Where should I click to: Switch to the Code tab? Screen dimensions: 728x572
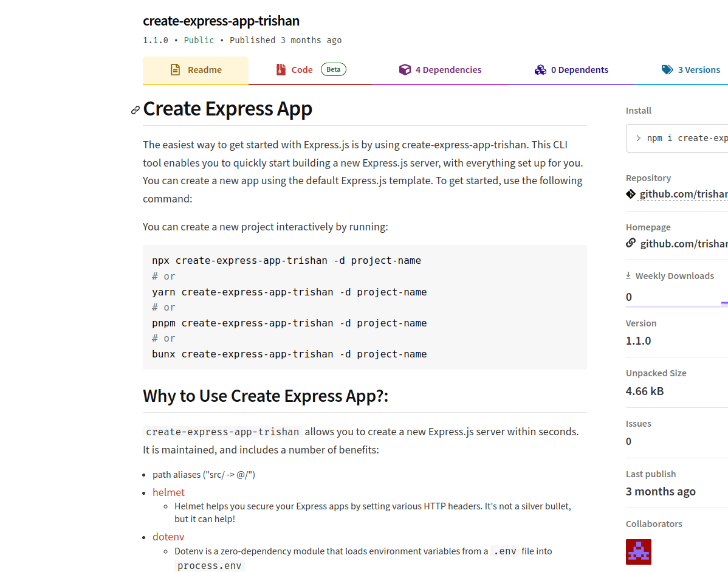(x=302, y=70)
